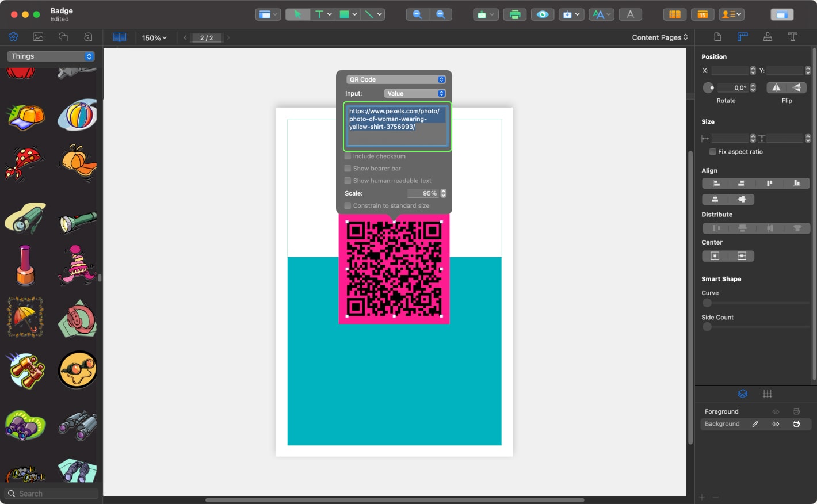Open the Geometry inspector tab

pyautogui.click(x=743, y=37)
